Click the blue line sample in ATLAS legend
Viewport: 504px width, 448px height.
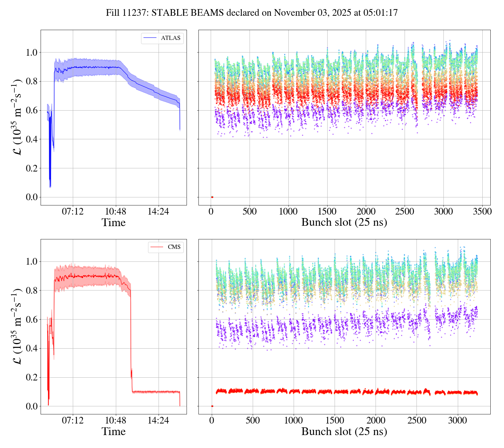150,38
